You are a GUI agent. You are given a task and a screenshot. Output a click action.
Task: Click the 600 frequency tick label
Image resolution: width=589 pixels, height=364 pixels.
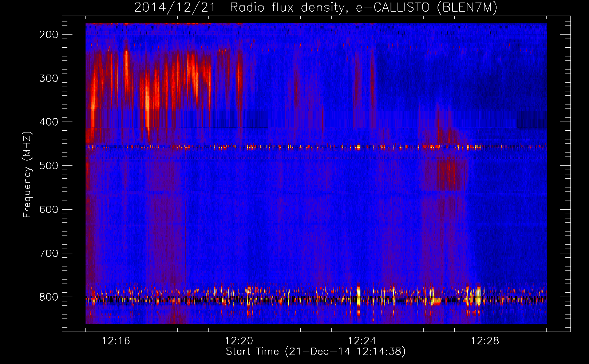pos(49,209)
